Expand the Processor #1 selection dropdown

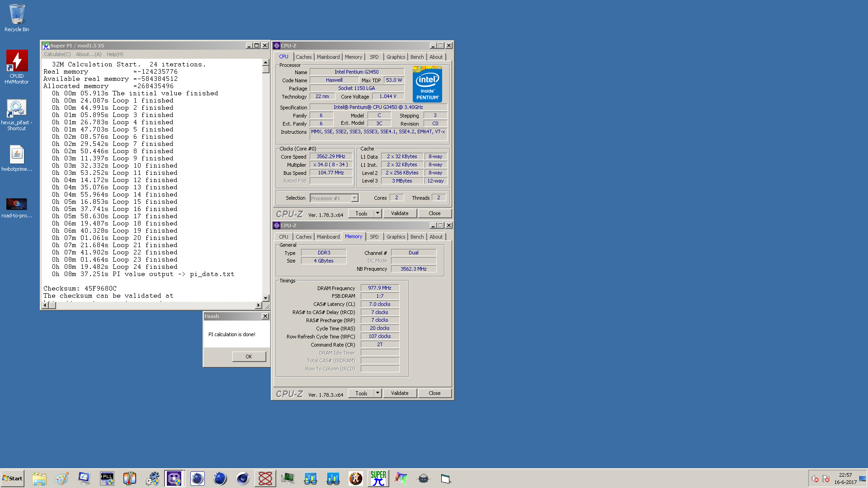tap(354, 198)
